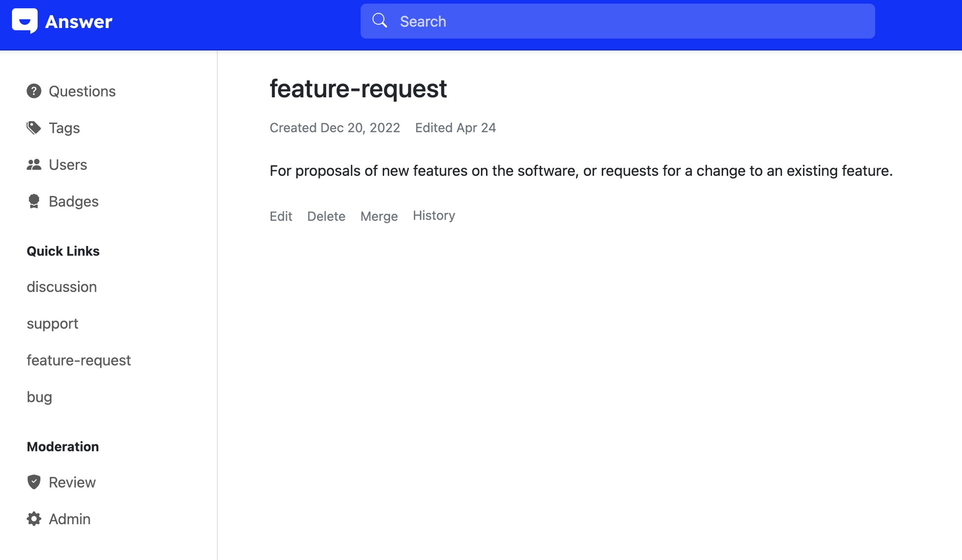Image resolution: width=962 pixels, height=560 pixels.
Task: Click the Moderation section heading
Action: [63, 446]
